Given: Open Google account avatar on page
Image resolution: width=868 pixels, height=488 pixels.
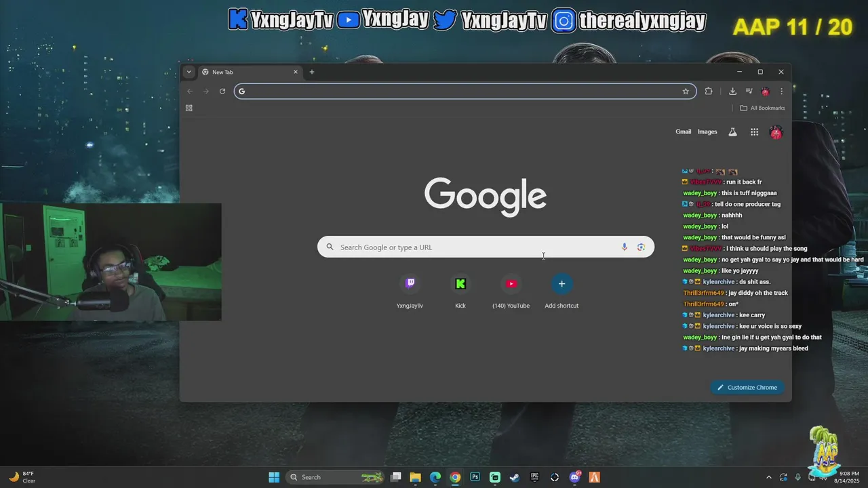Looking at the screenshot, I should [776, 132].
